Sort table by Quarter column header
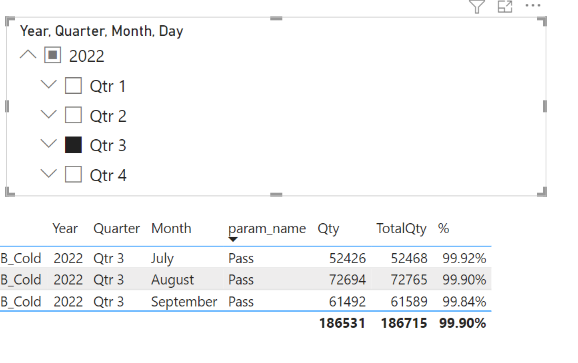This screenshot has width=578, height=363. pyautogui.click(x=116, y=228)
